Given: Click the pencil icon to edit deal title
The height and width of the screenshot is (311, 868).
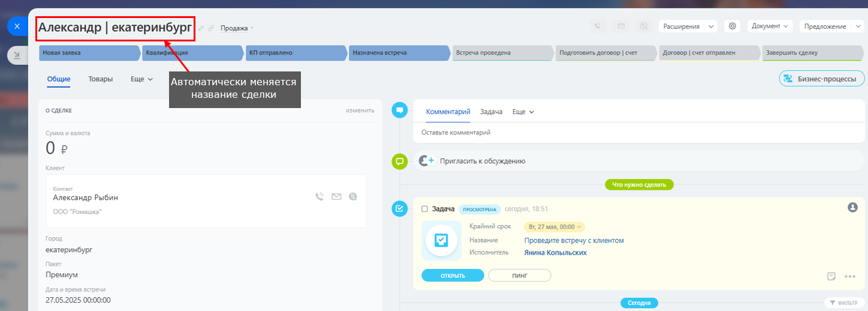Looking at the screenshot, I should click(201, 28).
